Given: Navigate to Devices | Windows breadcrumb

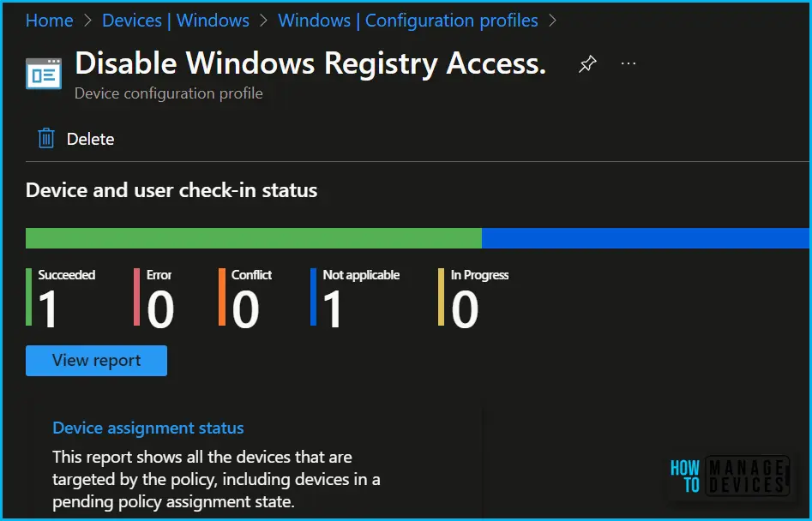Looking at the screenshot, I should (175, 21).
